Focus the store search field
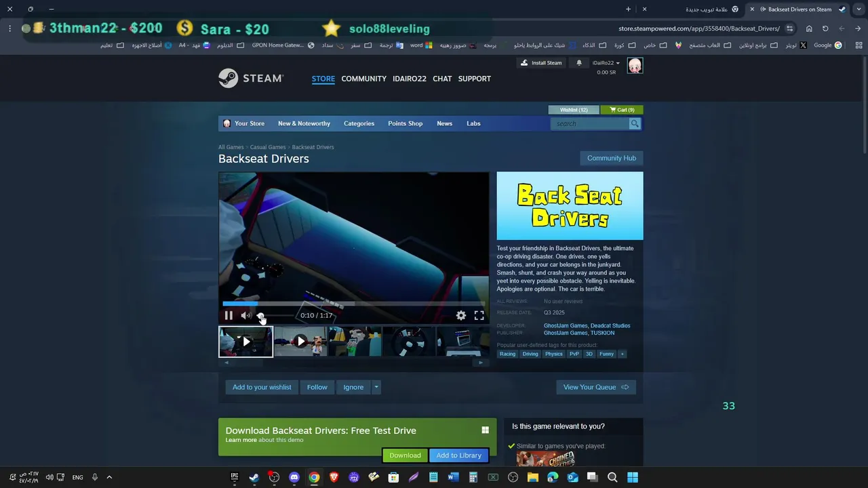The image size is (868, 488). [590, 123]
